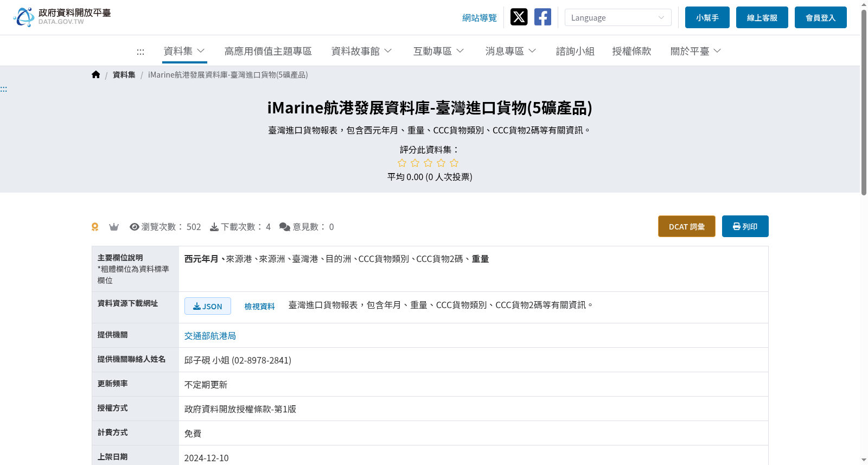Open 諮詢小組 menu item

click(575, 51)
